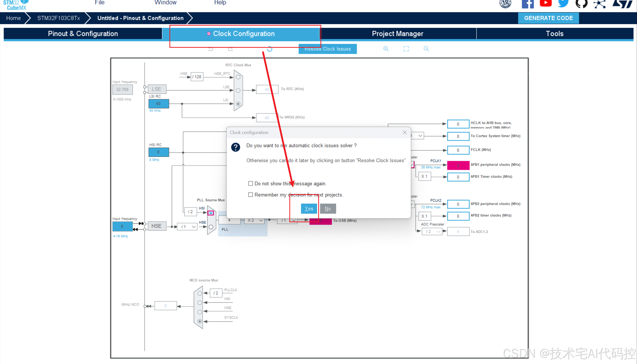This screenshot has width=637, height=364.
Task: Click the HSE oscillator block
Action: click(157, 226)
